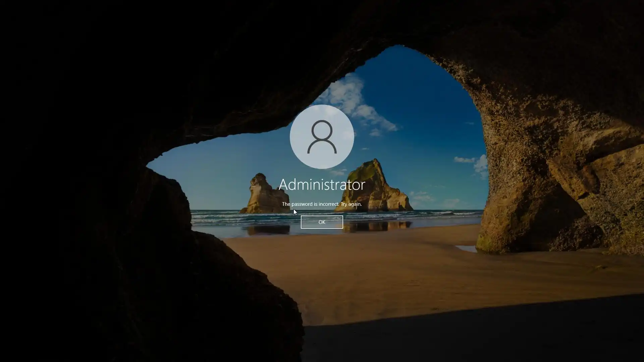Click the Administrator account name text
Screen dimensions: 644x362
[x=322, y=184]
